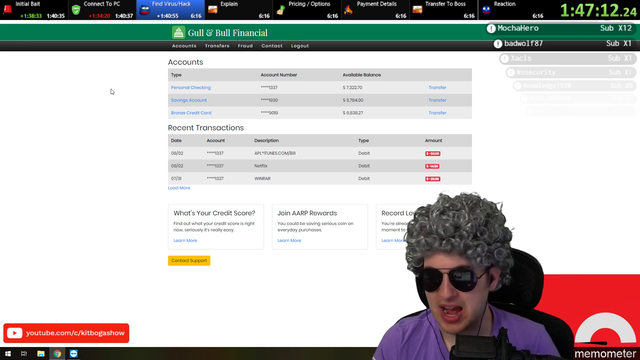Open the Transfers menu item
Image resolution: width=640 pixels, height=360 pixels.
point(217,46)
